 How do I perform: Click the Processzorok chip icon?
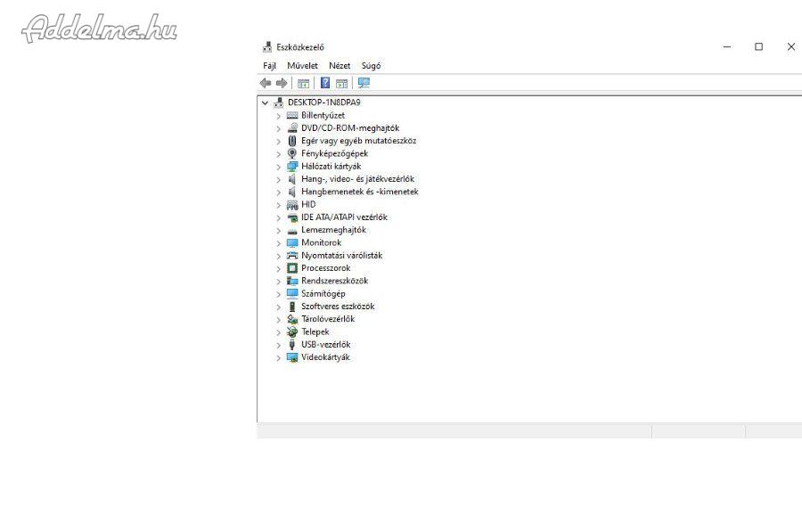pos(292,268)
